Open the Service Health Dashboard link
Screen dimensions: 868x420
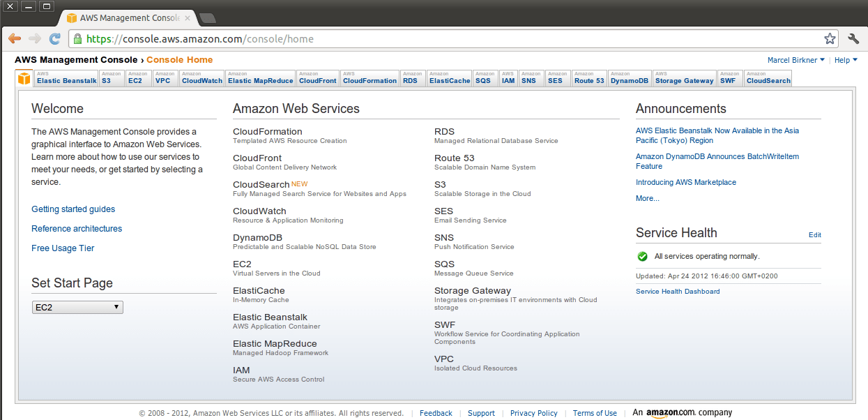tap(677, 292)
